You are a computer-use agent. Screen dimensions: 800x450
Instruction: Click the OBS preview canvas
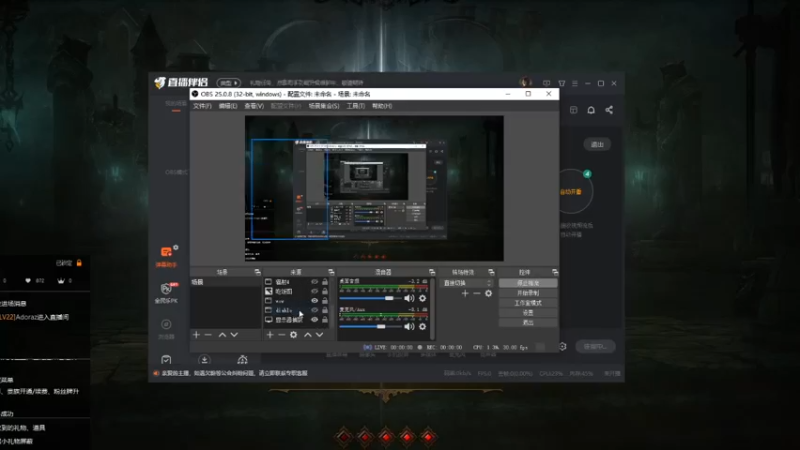coord(374,188)
